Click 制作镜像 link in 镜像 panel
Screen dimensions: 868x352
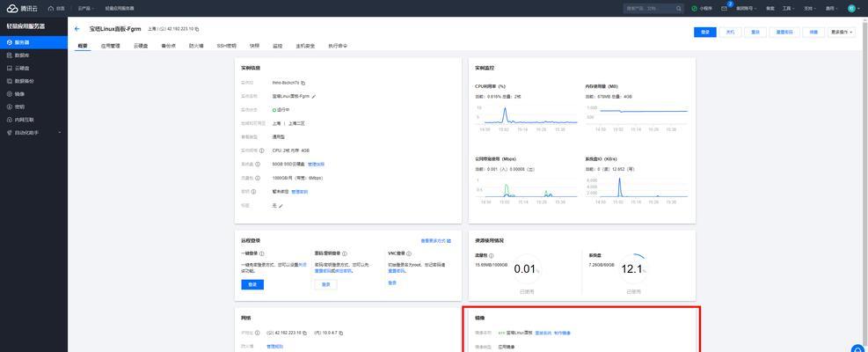click(x=563, y=333)
